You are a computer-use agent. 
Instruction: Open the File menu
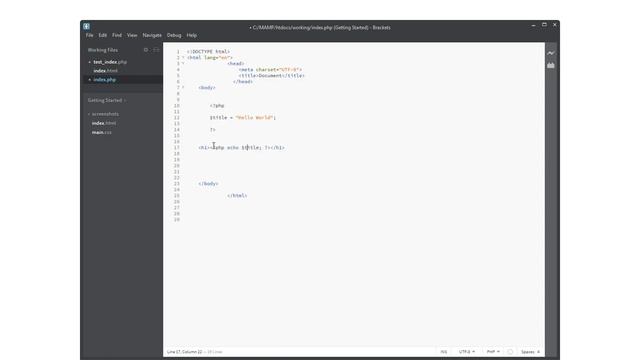coord(89,36)
